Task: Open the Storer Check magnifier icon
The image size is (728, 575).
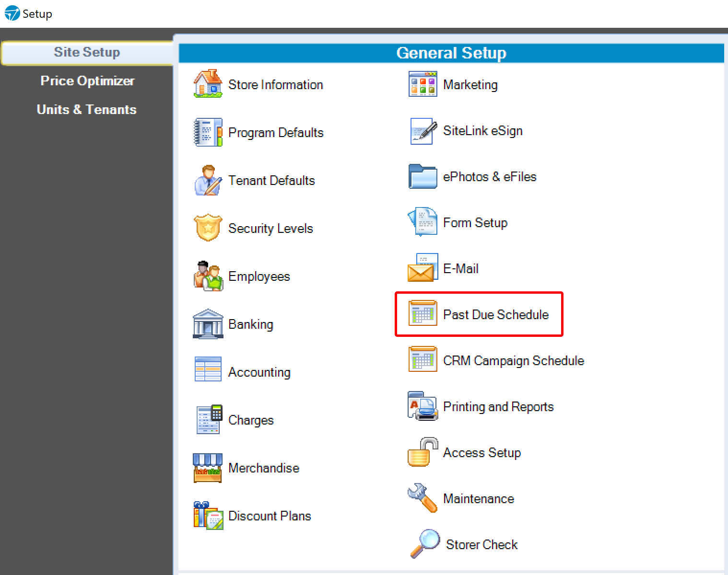Action: tap(425, 544)
